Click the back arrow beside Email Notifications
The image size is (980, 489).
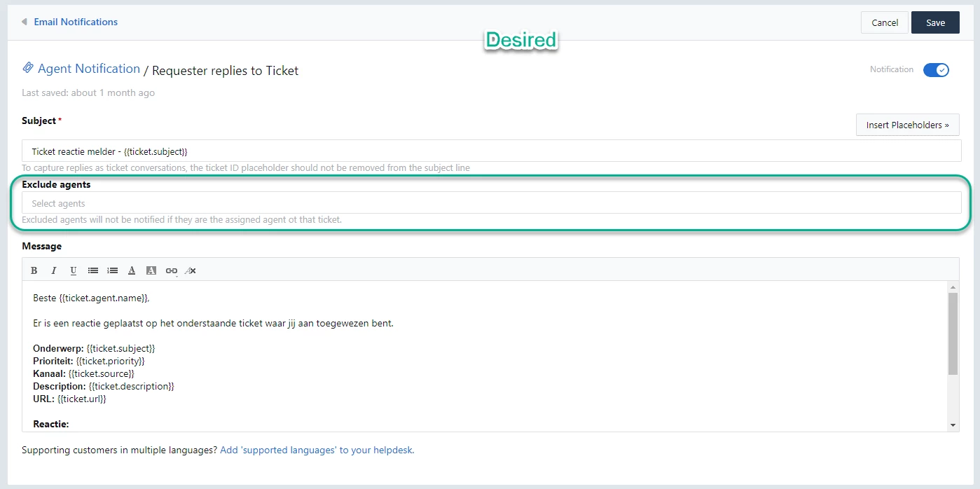point(24,22)
